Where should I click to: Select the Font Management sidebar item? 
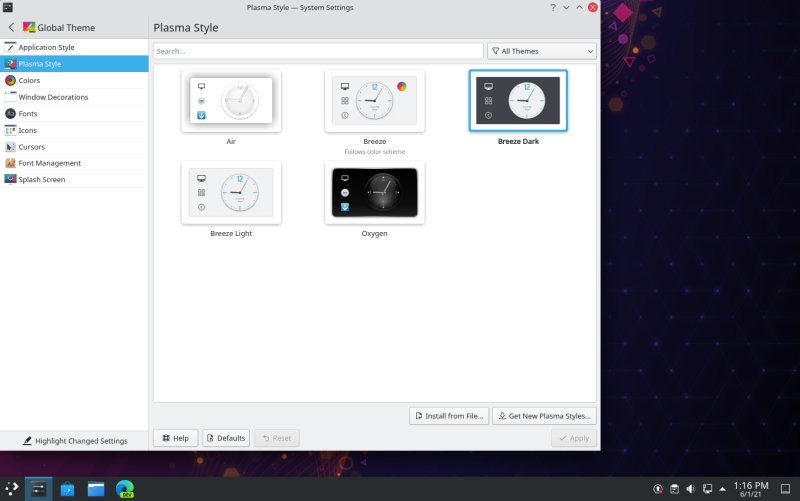coord(49,163)
